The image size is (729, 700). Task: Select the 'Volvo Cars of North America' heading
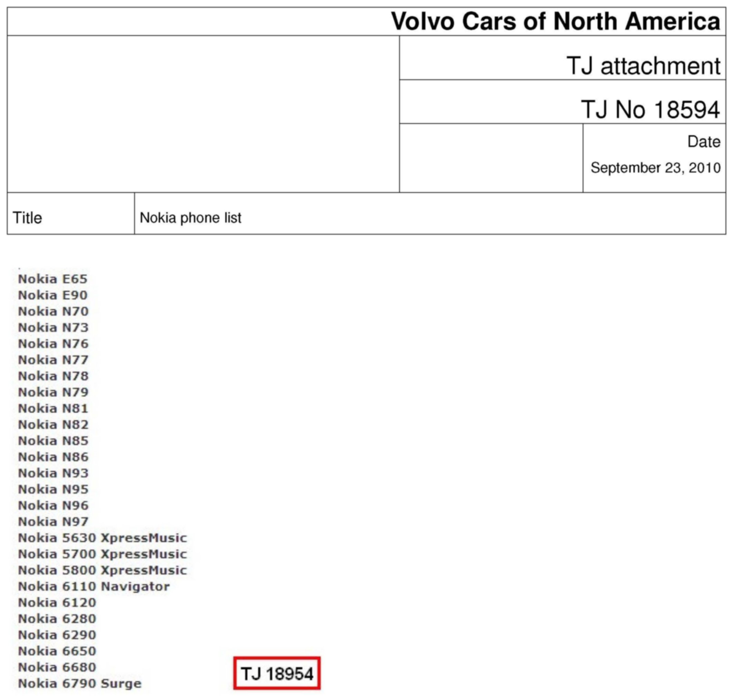556,21
